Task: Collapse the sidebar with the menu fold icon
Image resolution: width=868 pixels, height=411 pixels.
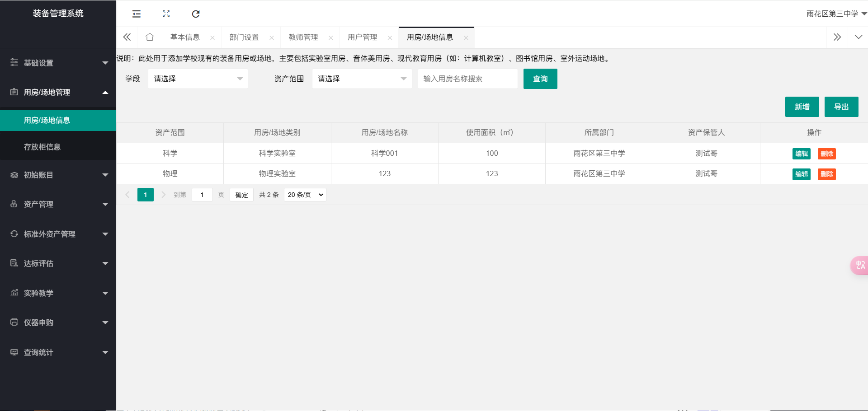Action: [136, 14]
